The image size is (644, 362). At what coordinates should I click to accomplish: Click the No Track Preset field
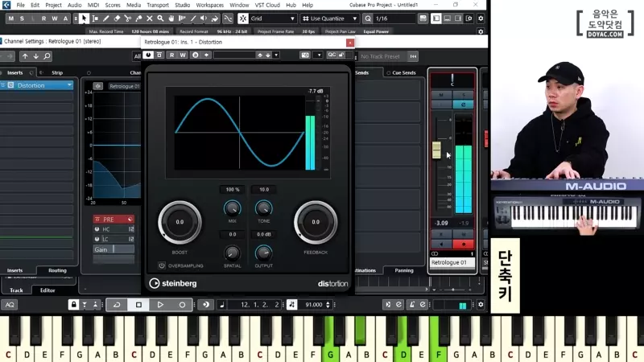click(x=380, y=56)
